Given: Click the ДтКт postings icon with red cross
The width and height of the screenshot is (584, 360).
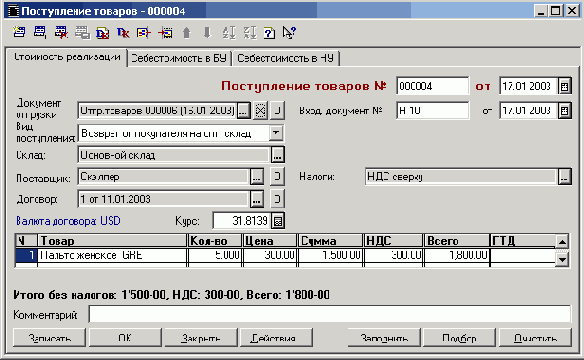Looking at the screenshot, I should (102, 33).
